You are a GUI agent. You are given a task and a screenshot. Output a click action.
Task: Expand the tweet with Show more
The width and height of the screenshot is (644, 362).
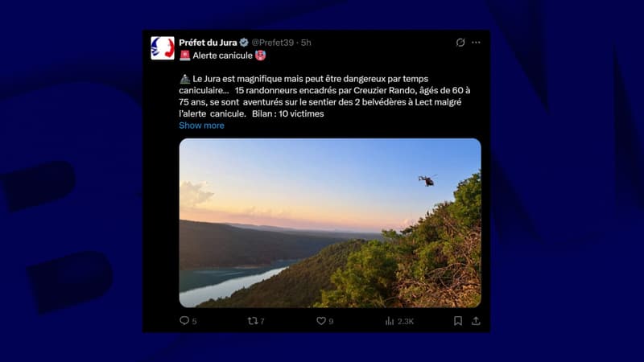tap(201, 125)
